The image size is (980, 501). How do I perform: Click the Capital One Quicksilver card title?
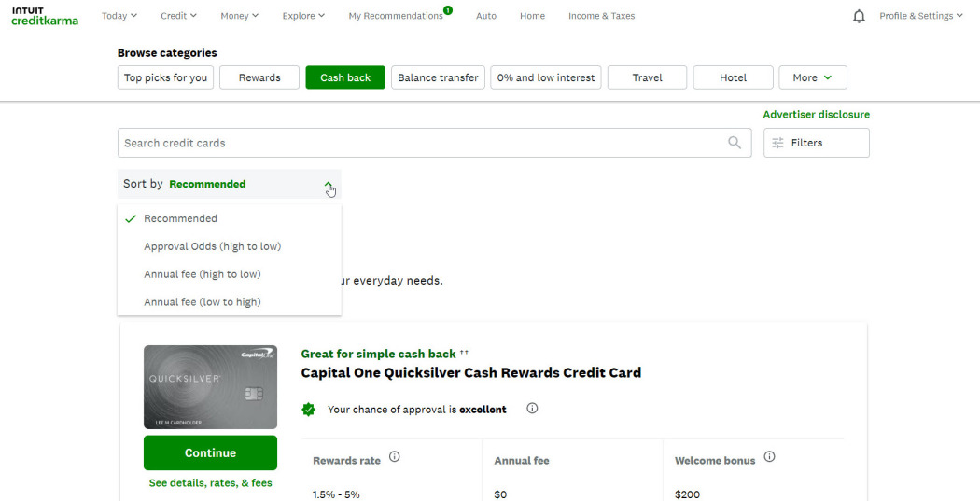(x=471, y=373)
